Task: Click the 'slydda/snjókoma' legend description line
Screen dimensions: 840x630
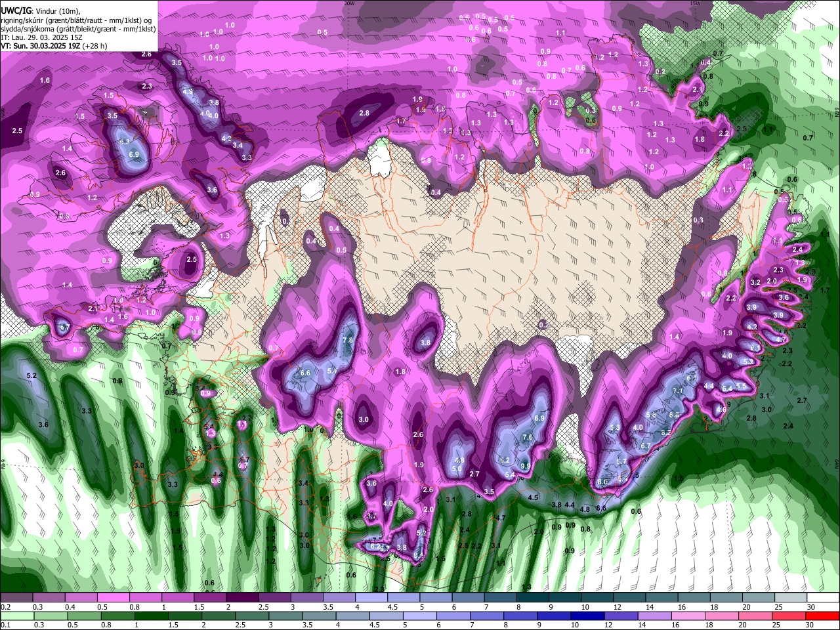Action: [78, 29]
